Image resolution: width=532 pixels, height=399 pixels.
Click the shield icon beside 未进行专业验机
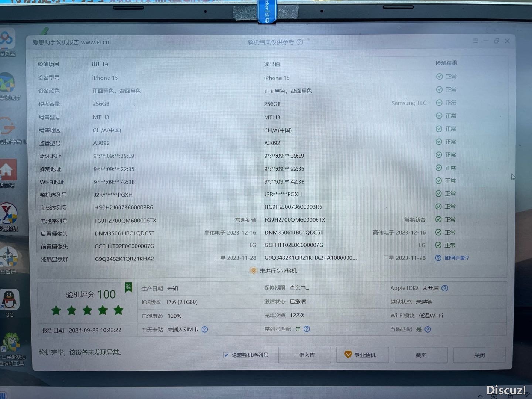pos(253,271)
